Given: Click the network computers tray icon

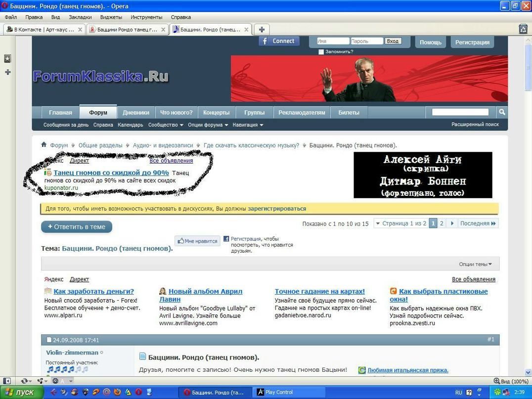Looking at the screenshot, I should pos(505,392).
